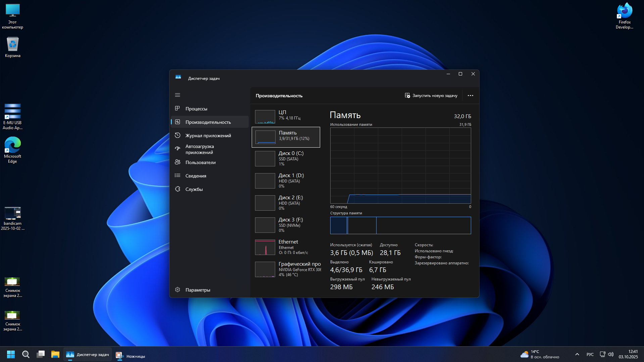The image size is (644, 362).
Task: Click Ножницы taskbar button
Action: (131, 356)
